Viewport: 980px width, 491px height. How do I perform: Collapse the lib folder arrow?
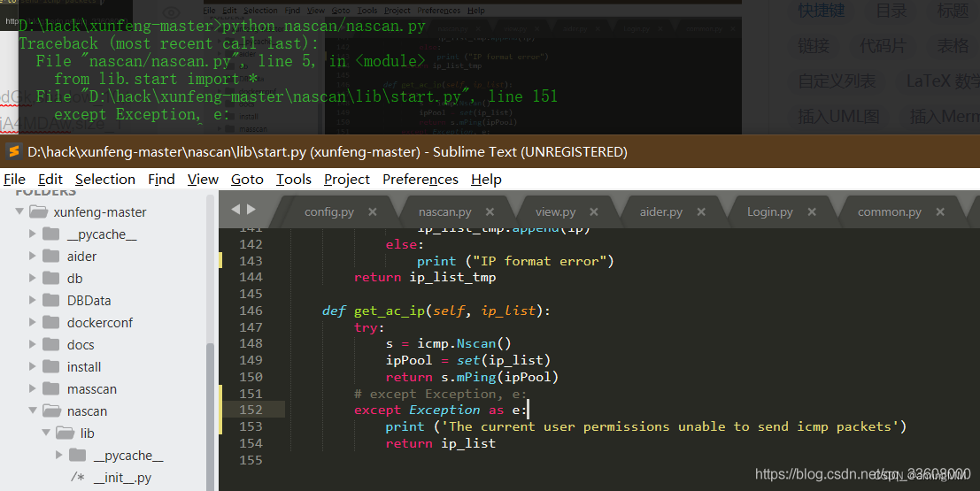coord(46,433)
